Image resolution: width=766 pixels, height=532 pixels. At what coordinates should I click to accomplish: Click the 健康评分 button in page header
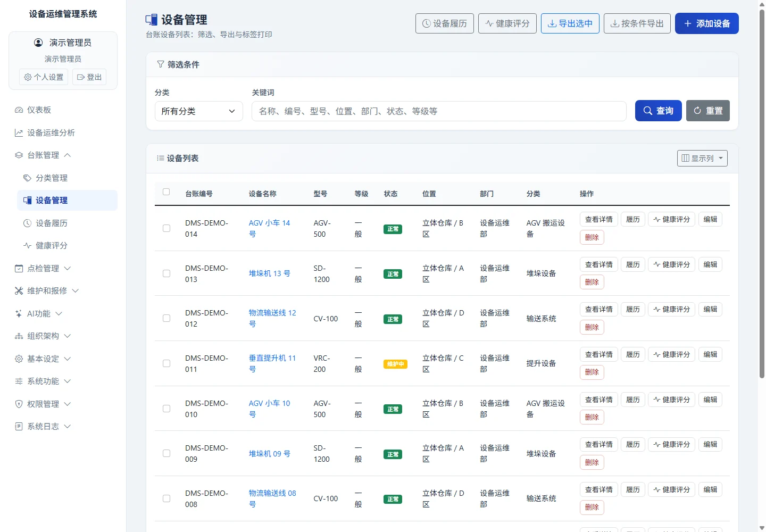click(x=507, y=23)
